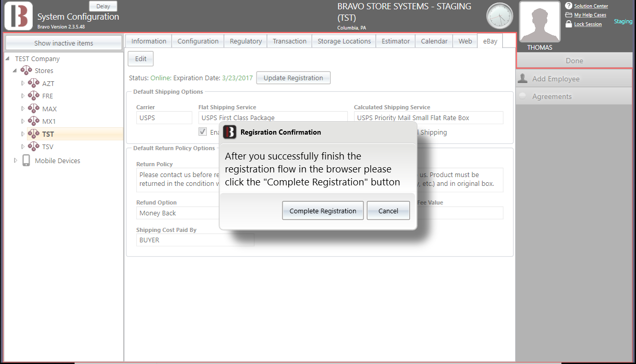Click the MAX store scales icon

[x=34, y=108]
